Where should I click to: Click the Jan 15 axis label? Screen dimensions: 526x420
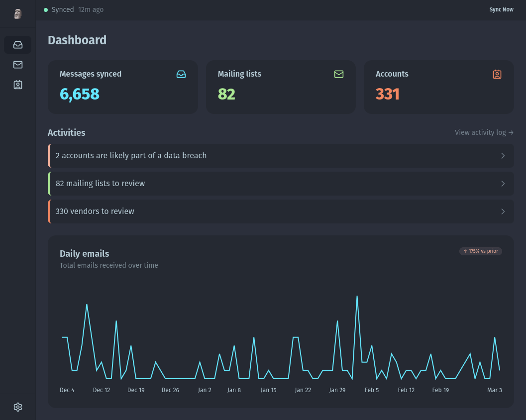(x=268, y=390)
